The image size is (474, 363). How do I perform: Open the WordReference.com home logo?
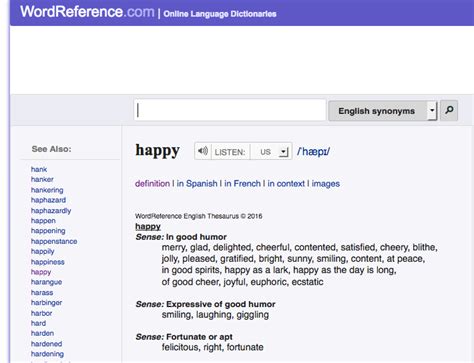coord(87,12)
